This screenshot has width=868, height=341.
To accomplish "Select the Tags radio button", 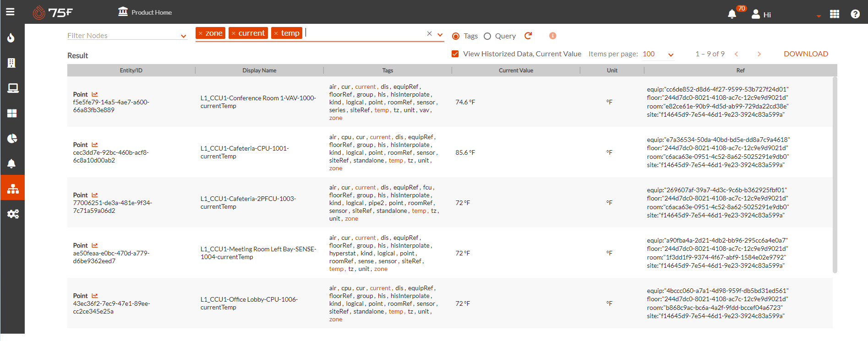I will point(456,36).
